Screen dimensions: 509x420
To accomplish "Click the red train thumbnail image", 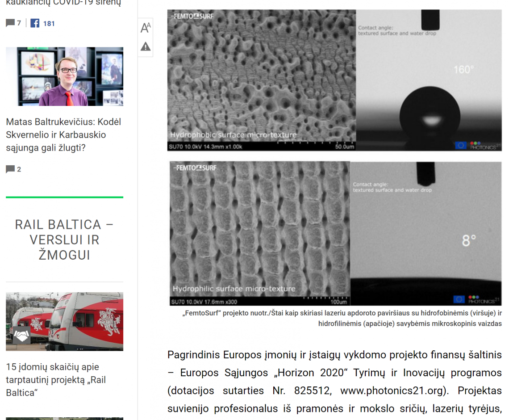I will (x=65, y=321).
